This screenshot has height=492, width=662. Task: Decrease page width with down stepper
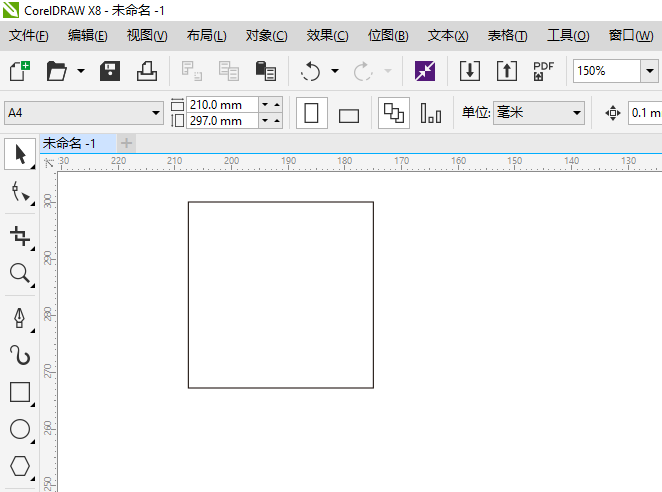(x=265, y=105)
